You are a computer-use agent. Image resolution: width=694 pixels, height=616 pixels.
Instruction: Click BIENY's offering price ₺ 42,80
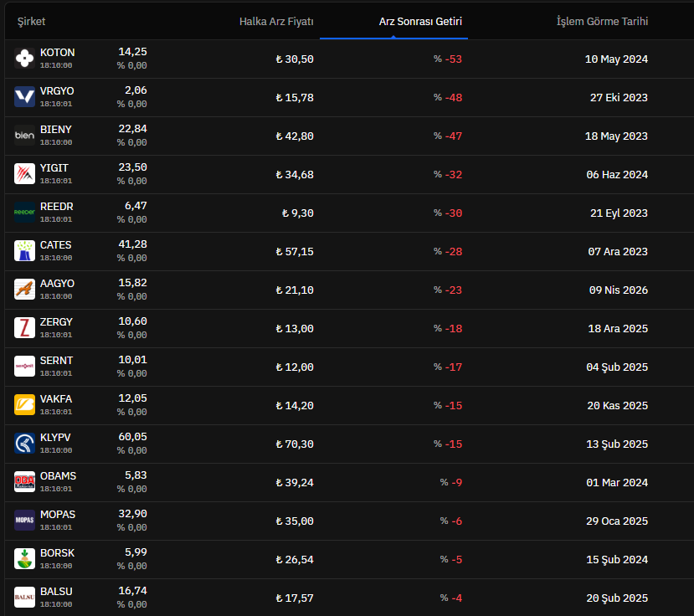pyautogui.click(x=295, y=136)
